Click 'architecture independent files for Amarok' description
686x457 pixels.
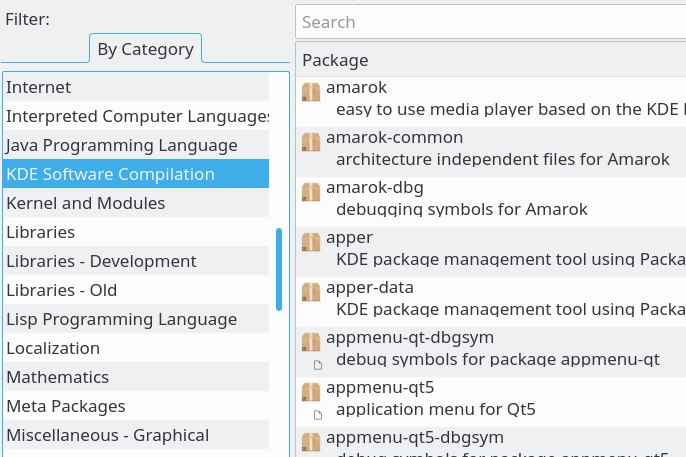[503, 159]
